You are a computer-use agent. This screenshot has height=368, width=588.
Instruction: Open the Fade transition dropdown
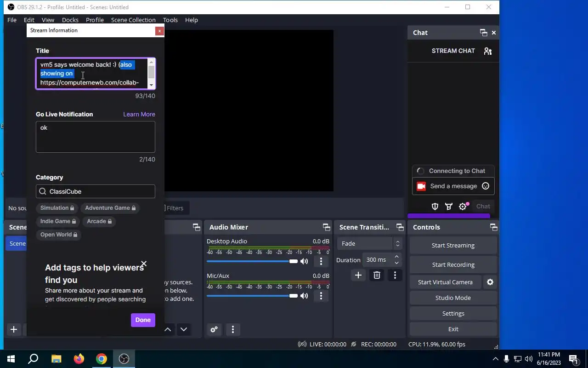[369, 244]
